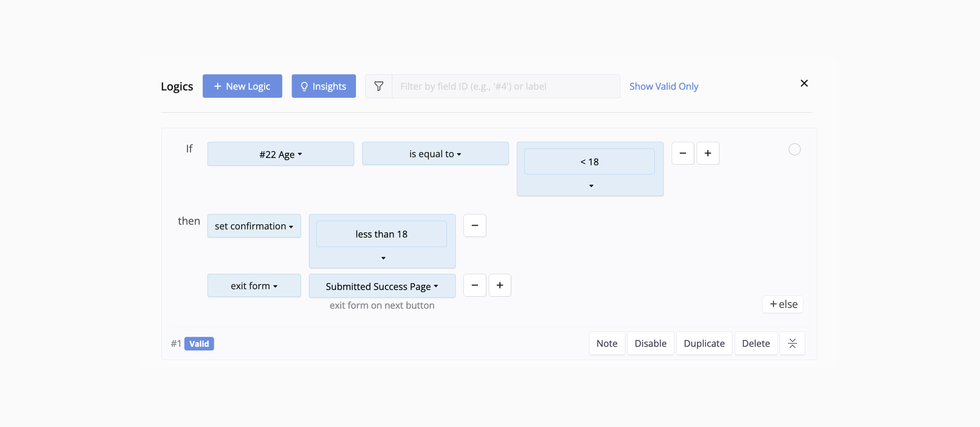
Task: Open the Duplicate option for logic #1
Action: 704,343
